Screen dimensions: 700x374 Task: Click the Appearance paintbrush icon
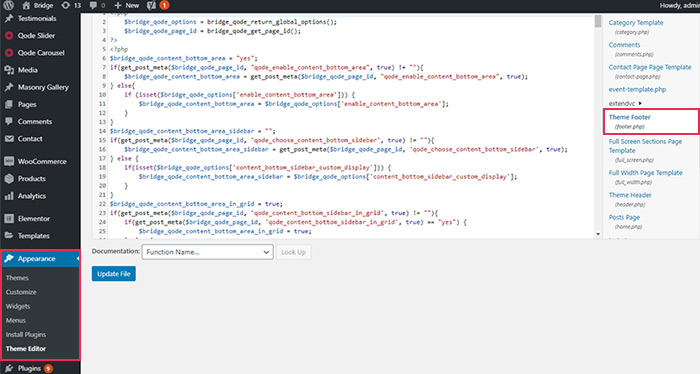(x=9, y=259)
